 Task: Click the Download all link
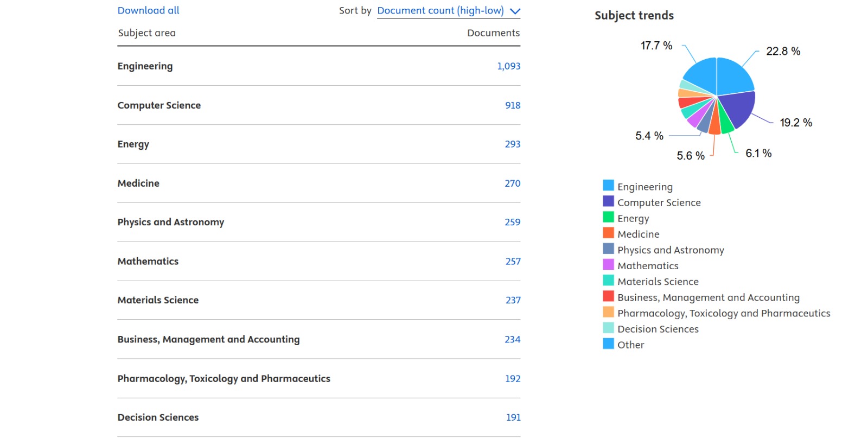pyautogui.click(x=148, y=10)
